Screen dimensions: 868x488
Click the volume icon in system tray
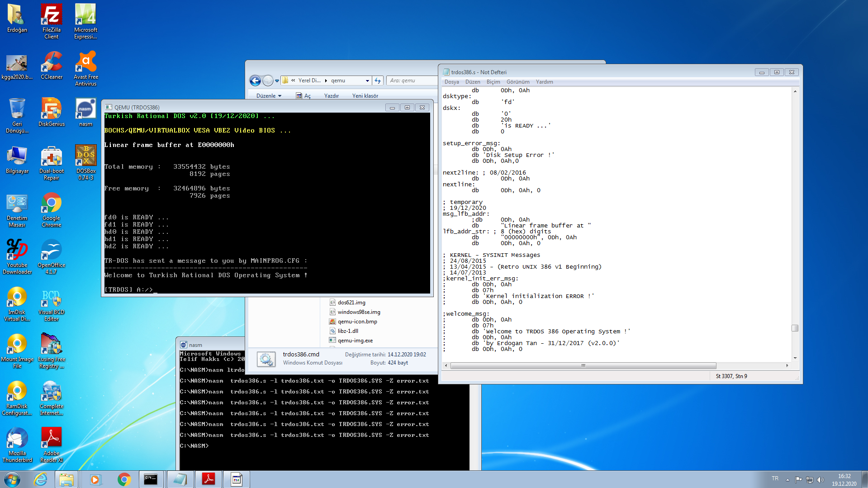(x=821, y=479)
